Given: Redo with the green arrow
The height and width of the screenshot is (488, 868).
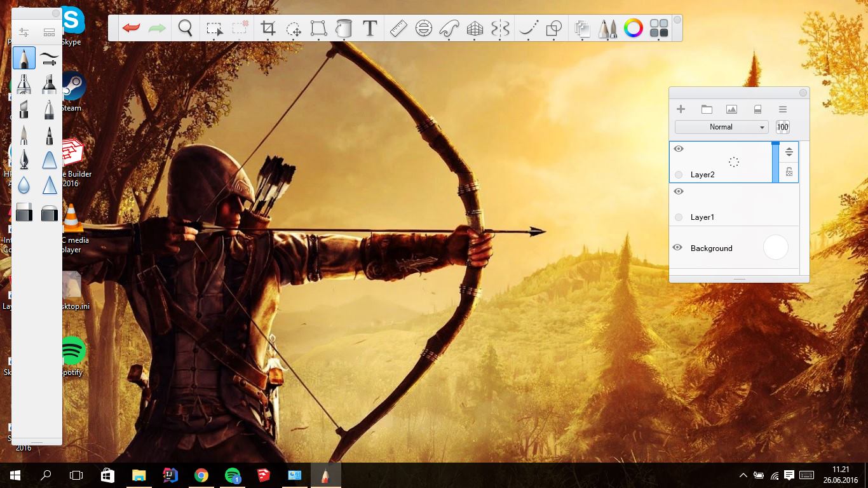Looking at the screenshot, I should click(157, 28).
